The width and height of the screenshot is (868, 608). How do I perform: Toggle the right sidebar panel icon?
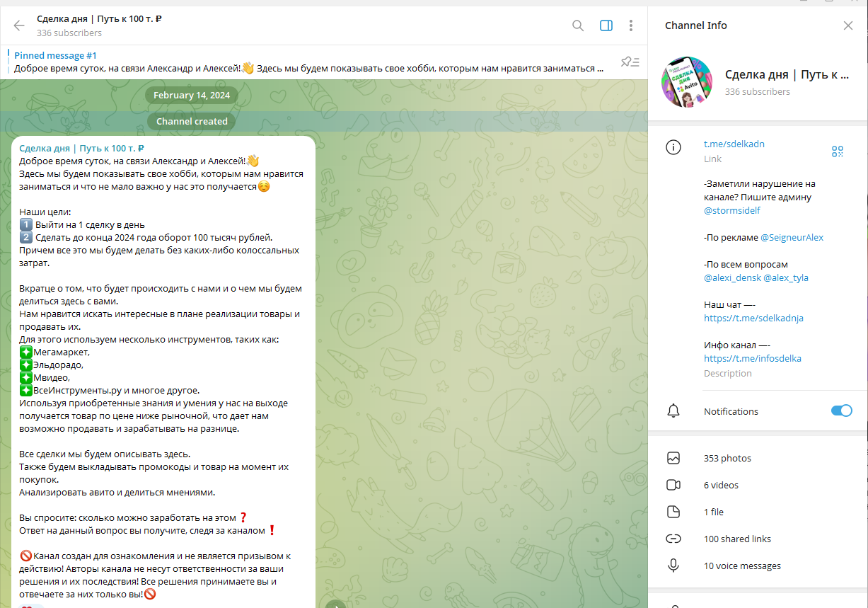[x=606, y=25]
